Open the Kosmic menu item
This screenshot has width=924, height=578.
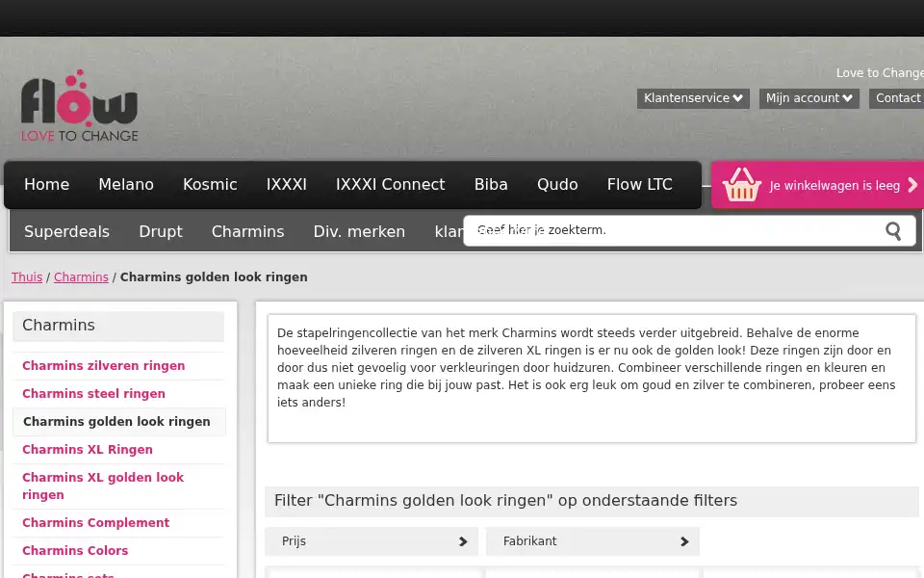click(x=210, y=185)
